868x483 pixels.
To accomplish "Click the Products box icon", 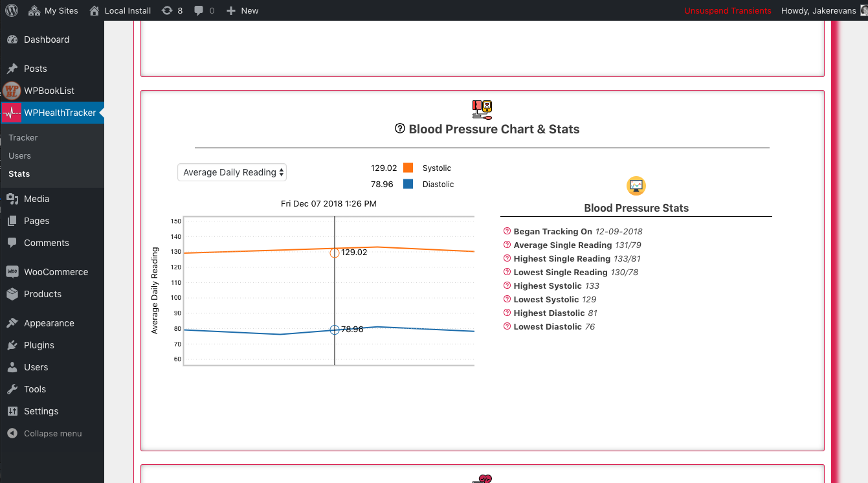I will [x=12, y=294].
